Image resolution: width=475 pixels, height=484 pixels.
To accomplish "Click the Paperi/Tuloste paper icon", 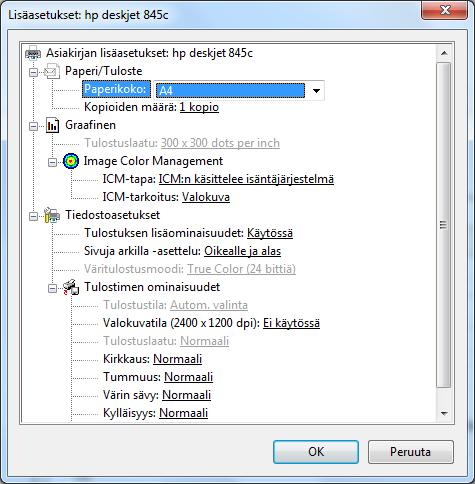I will point(52,71).
